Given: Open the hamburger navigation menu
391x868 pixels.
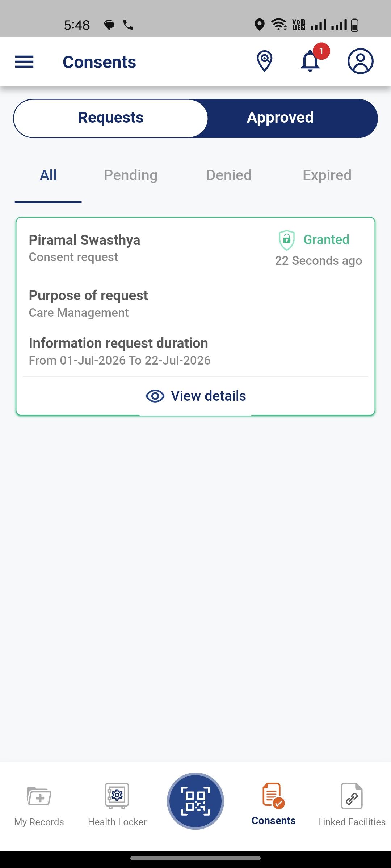Looking at the screenshot, I should 24,62.
